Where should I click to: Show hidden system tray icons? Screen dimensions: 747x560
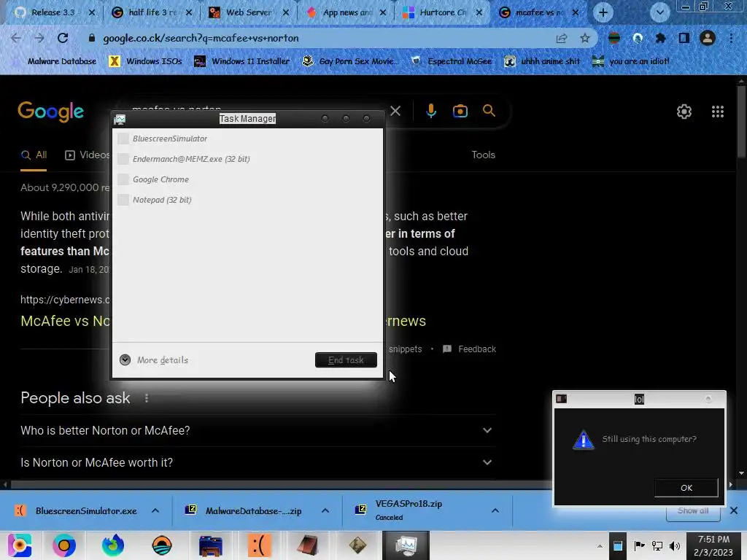tap(600, 546)
